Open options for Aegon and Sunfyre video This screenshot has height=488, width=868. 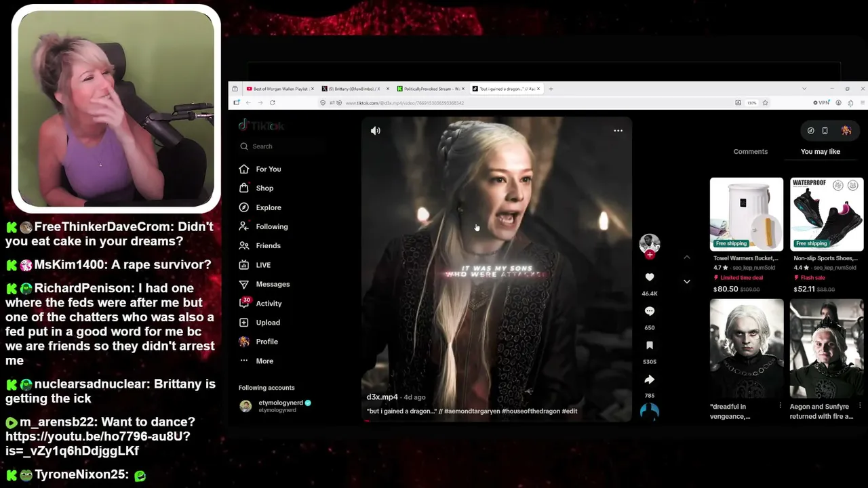point(861,406)
